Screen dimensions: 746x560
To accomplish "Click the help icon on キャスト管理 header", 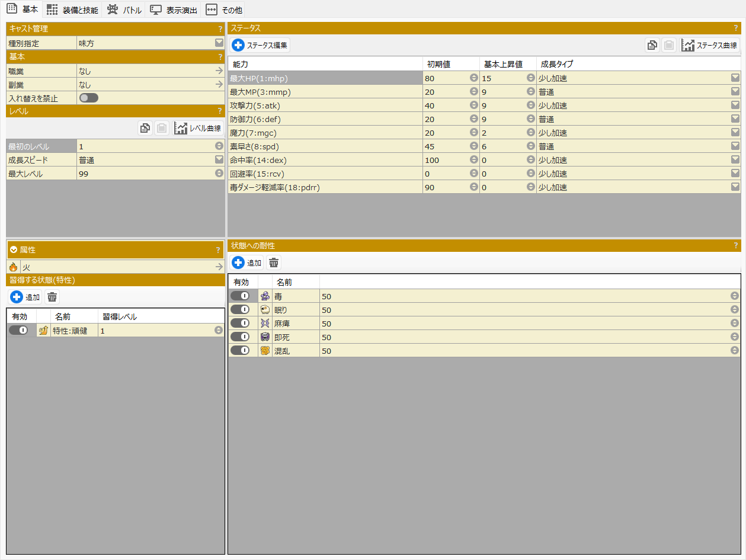I will (220, 28).
